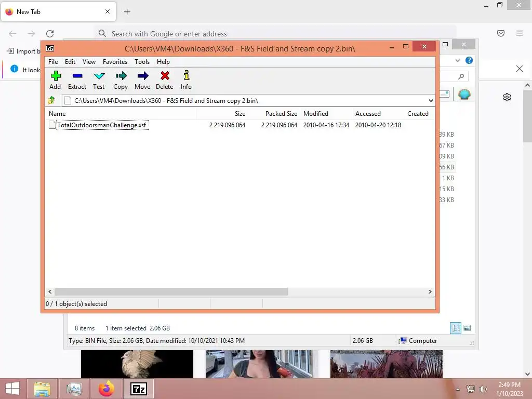The width and height of the screenshot is (532, 399).
Task: Click the resource monitor taskbar icon
Action: coord(74,389)
